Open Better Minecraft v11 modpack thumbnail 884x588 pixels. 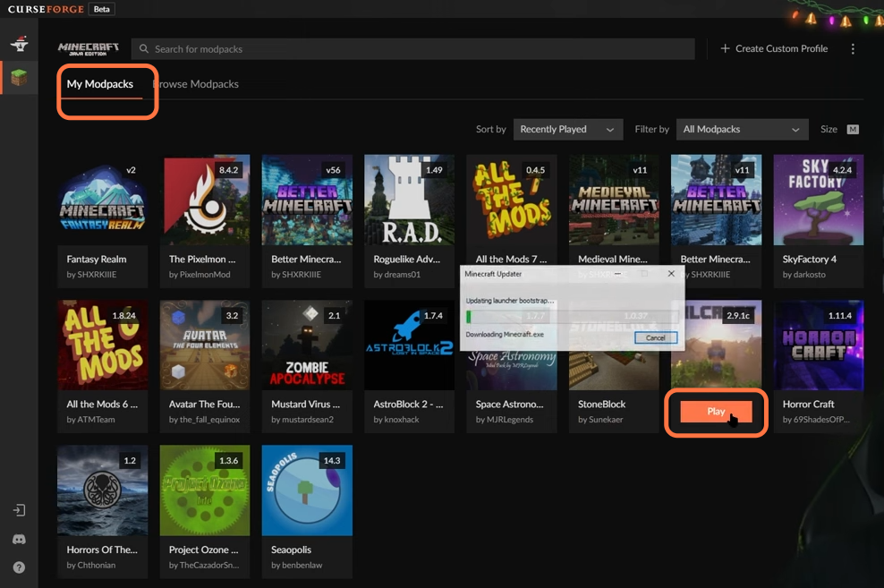(716, 200)
